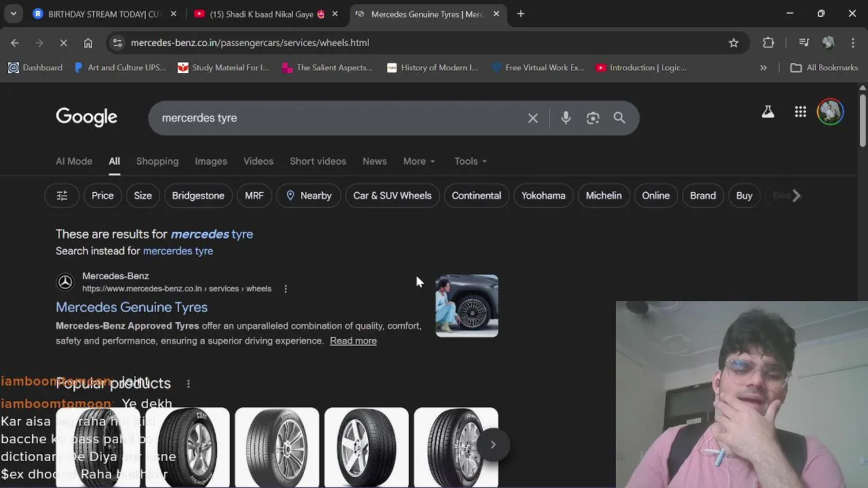Select the Bridgestone filter chip
868x488 pixels.
coord(198,196)
